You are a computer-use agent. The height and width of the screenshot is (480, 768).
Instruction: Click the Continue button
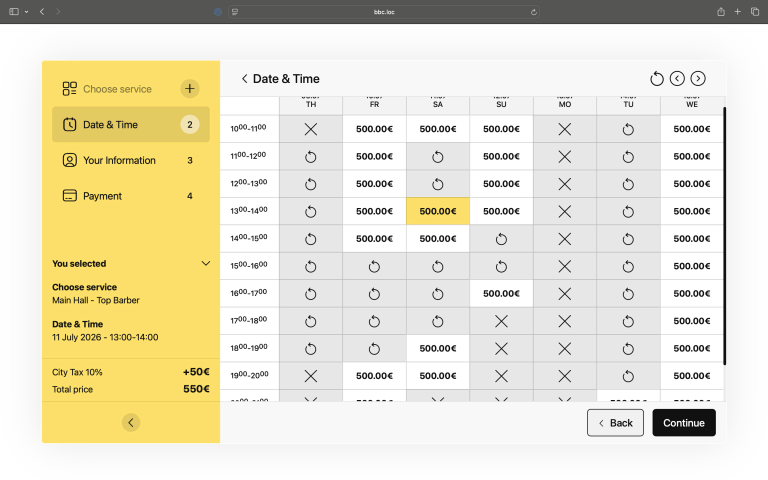coord(684,423)
